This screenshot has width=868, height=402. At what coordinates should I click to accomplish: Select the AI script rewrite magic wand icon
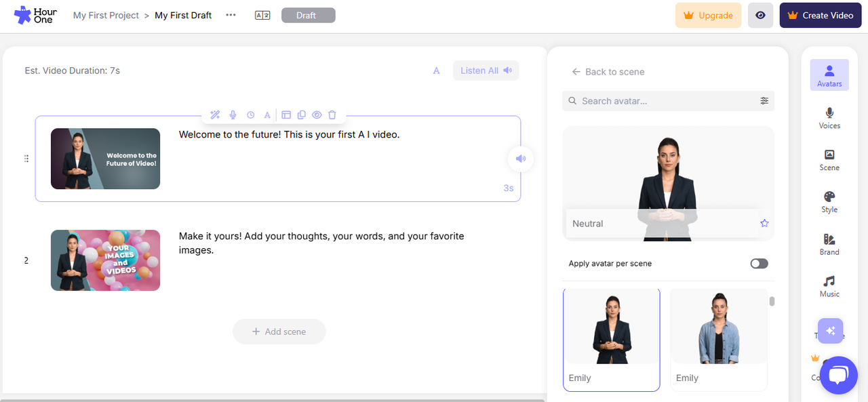point(215,115)
